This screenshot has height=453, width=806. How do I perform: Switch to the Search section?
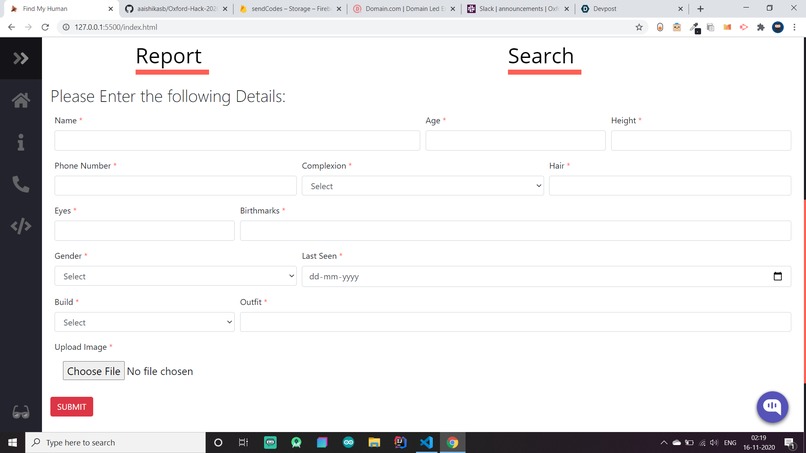click(x=541, y=56)
